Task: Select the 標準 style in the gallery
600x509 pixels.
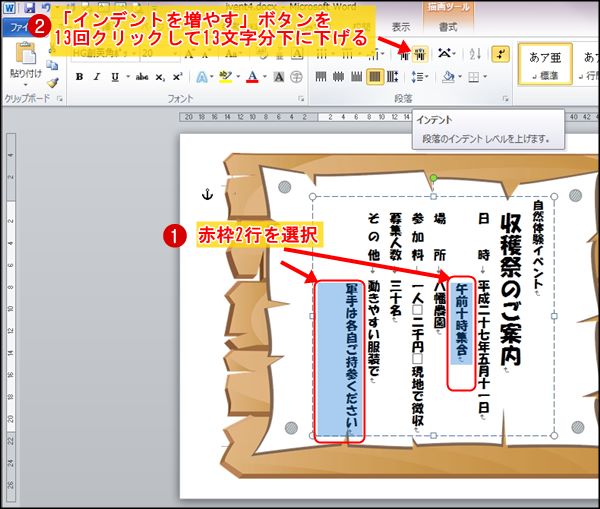Action: [545, 65]
